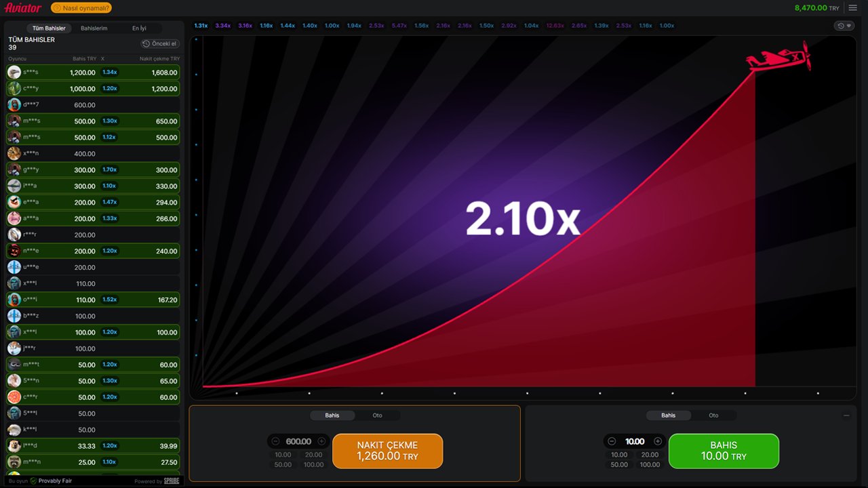Remove second bet panel with minus icon
868x488 pixels.
tap(846, 415)
